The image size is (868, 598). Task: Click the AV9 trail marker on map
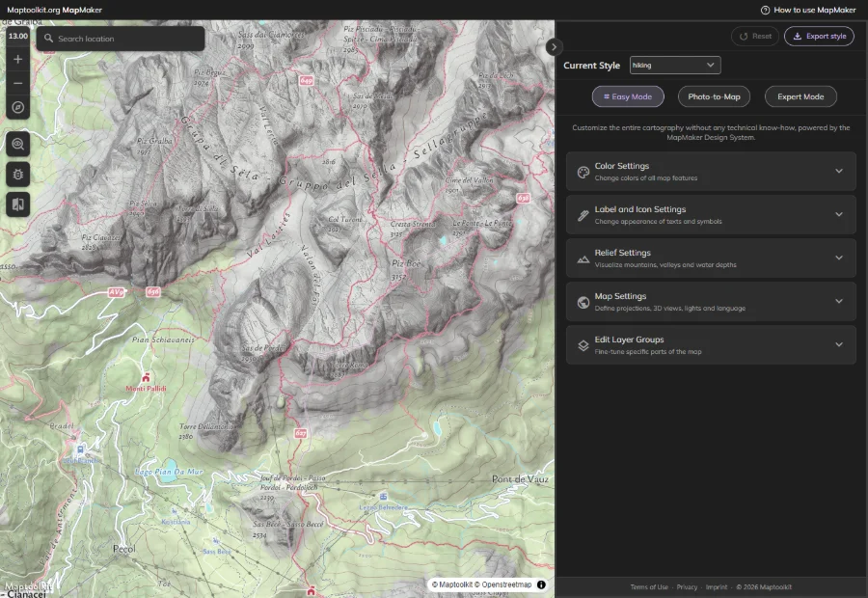(116, 292)
